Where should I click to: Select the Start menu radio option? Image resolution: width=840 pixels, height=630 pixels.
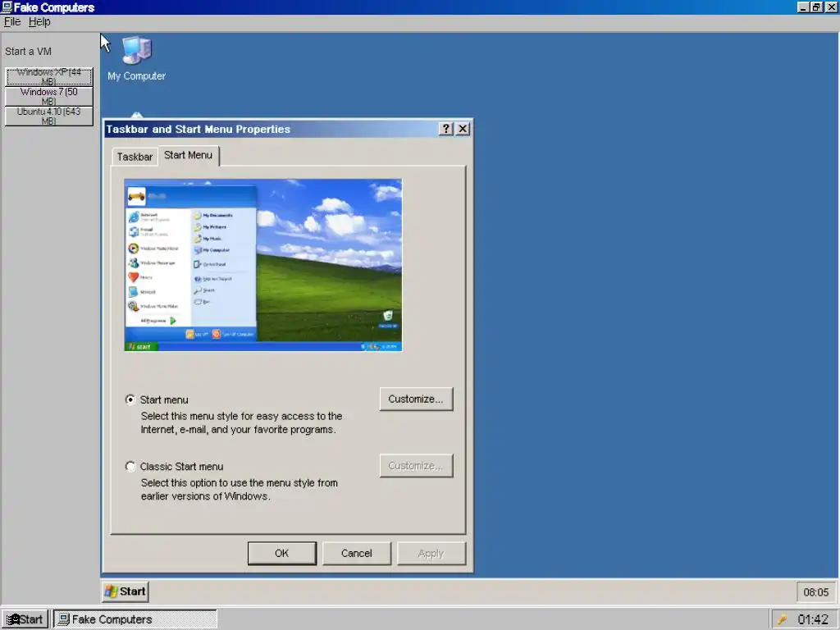[130, 399]
